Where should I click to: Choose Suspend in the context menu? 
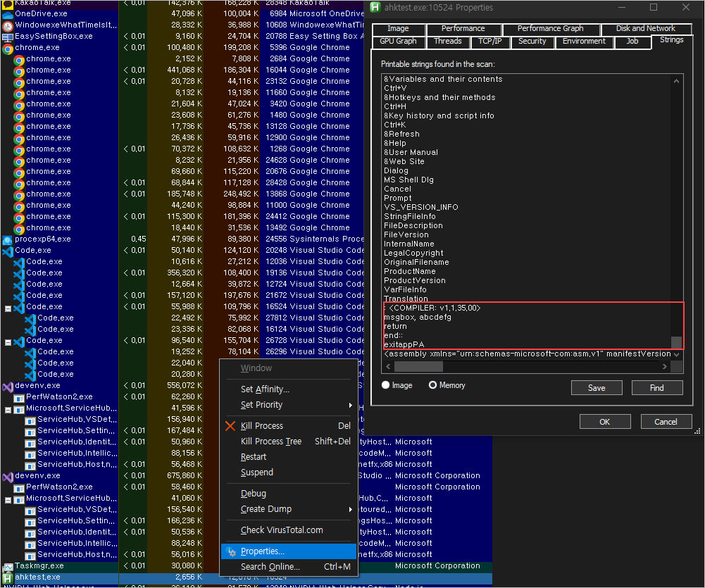click(288, 473)
